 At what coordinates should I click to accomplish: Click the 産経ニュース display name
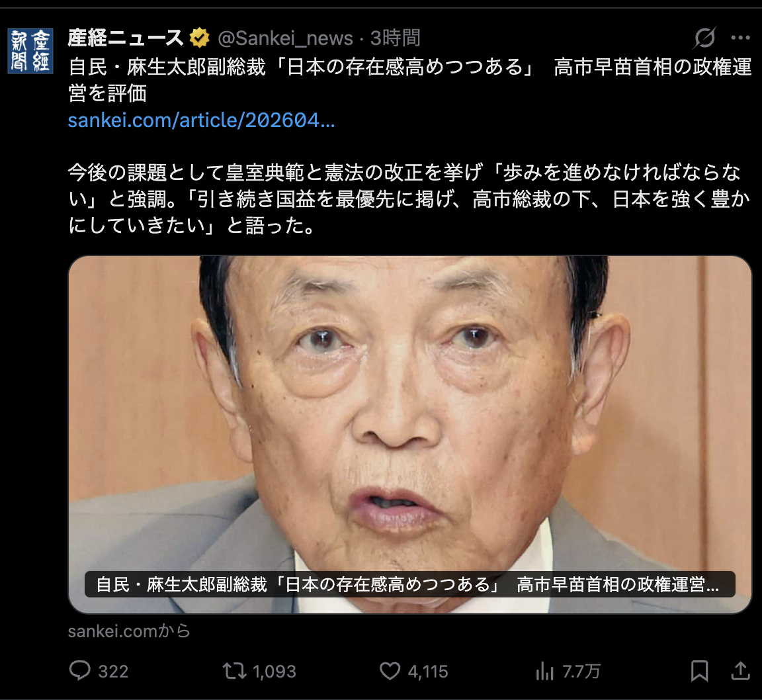coord(126,38)
